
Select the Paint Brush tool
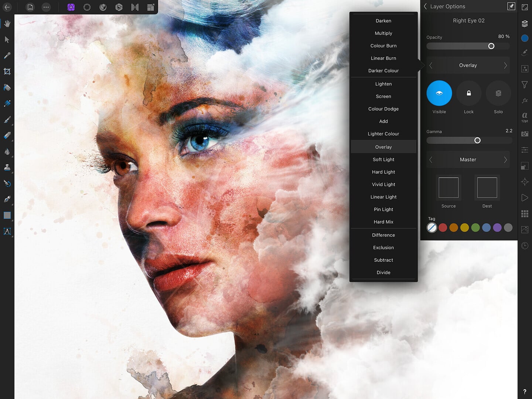(7, 120)
